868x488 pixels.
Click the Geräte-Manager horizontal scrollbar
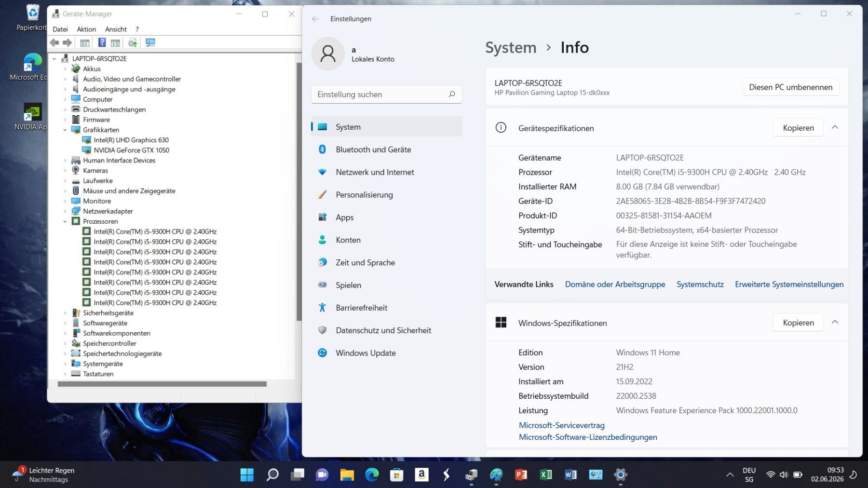tap(162, 384)
